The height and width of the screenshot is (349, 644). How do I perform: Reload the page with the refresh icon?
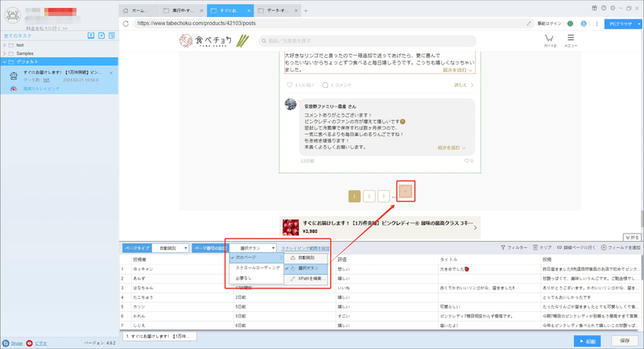pyautogui.click(x=126, y=23)
